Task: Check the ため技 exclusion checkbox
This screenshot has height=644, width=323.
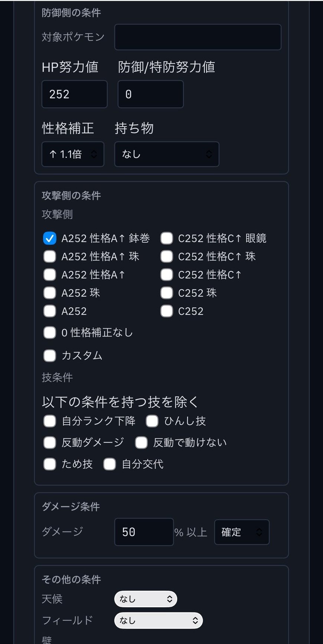Action: tap(49, 464)
